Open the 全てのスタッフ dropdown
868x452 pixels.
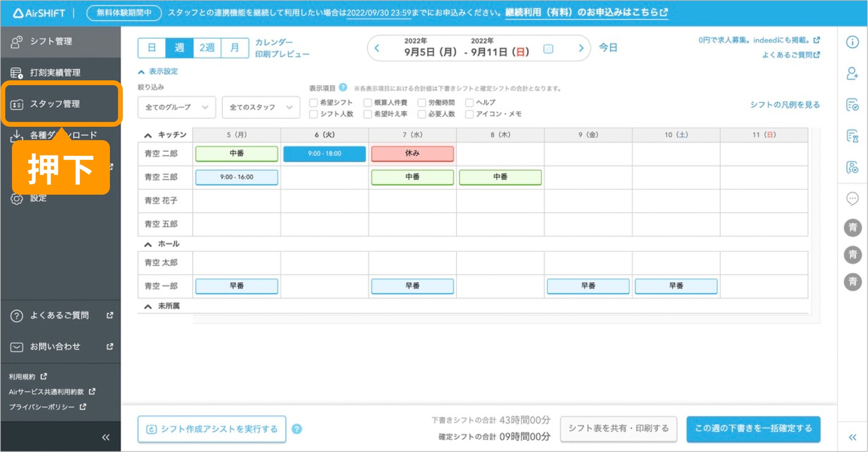pos(260,107)
